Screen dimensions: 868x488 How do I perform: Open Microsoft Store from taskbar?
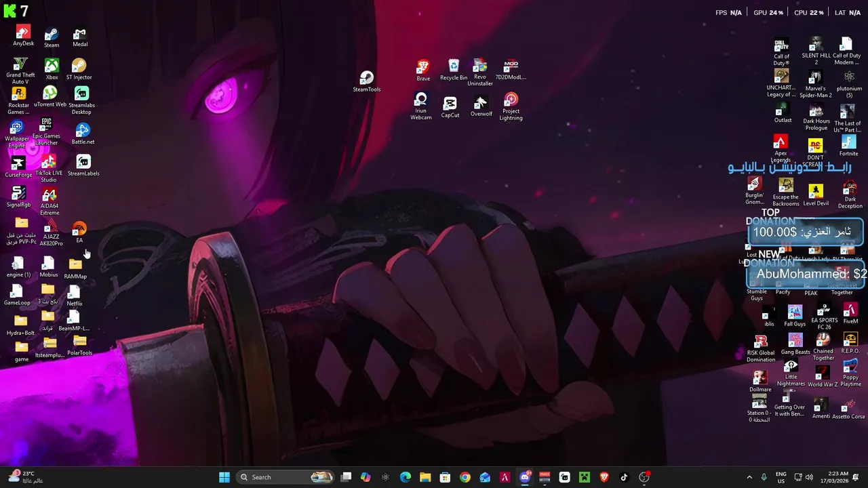445,477
